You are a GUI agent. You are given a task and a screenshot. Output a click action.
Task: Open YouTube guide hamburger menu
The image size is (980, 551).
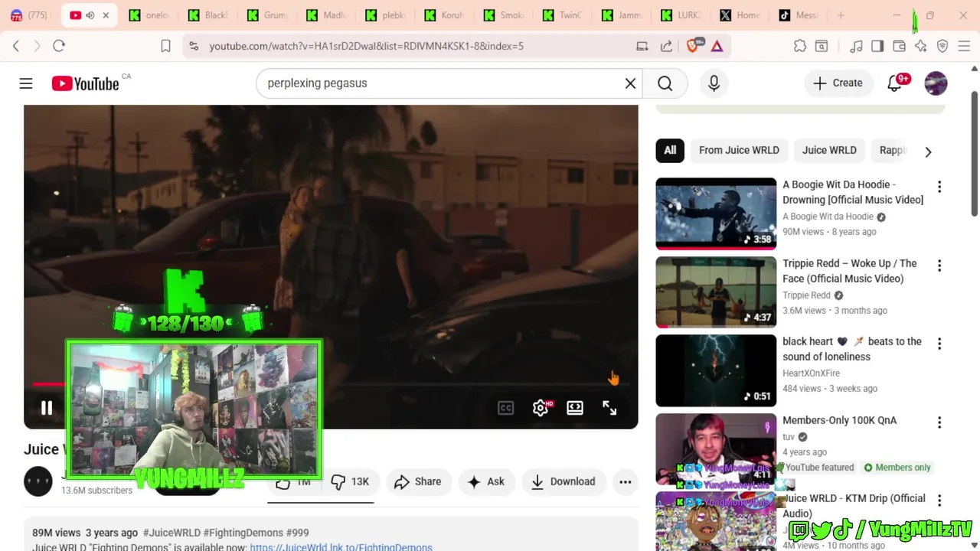(26, 83)
